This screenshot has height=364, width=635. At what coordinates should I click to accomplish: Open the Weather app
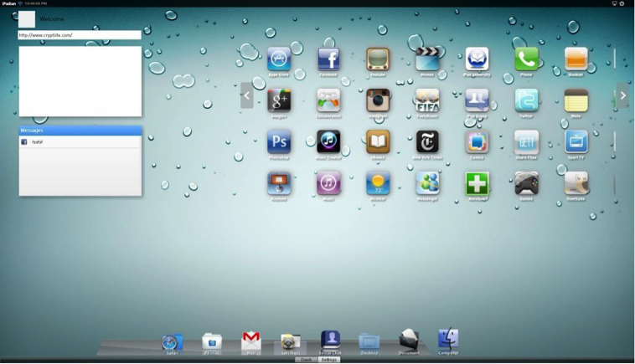pyautogui.click(x=378, y=183)
